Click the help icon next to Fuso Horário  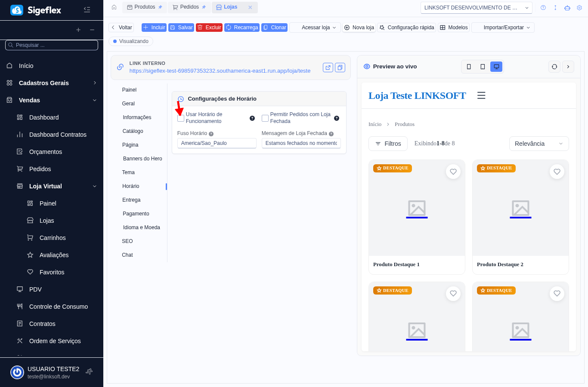pos(211,134)
